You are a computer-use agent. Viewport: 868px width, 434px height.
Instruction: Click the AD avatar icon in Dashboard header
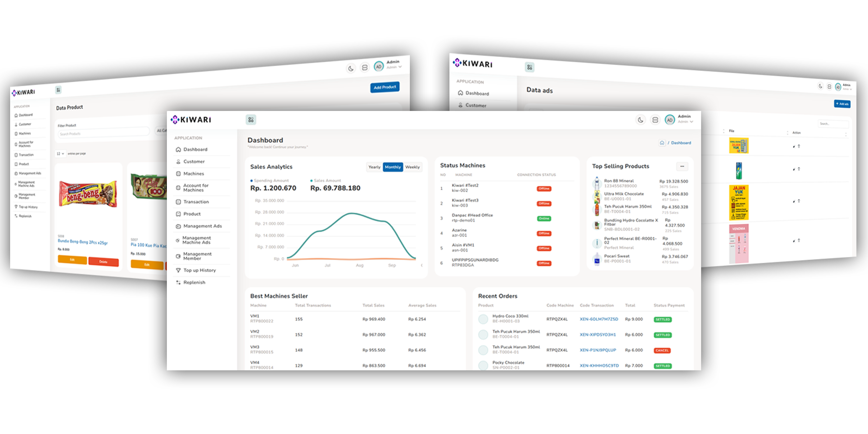click(x=669, y=120)
